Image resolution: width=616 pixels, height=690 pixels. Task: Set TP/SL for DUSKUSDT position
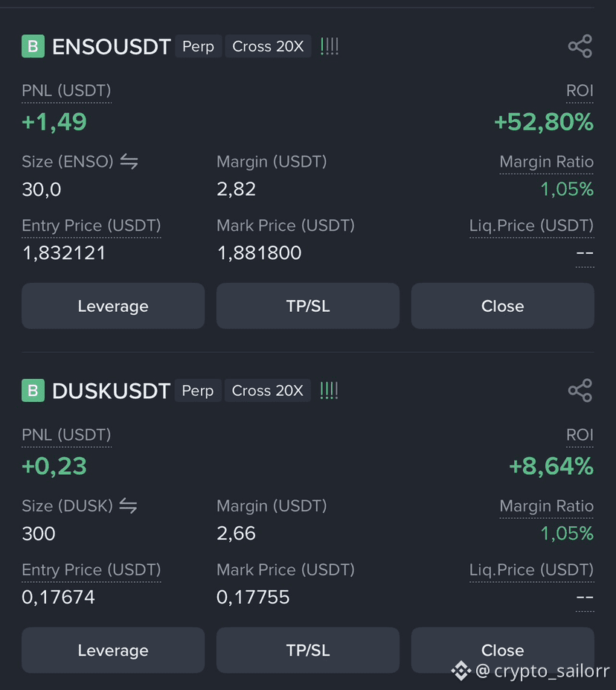point(308,650)
